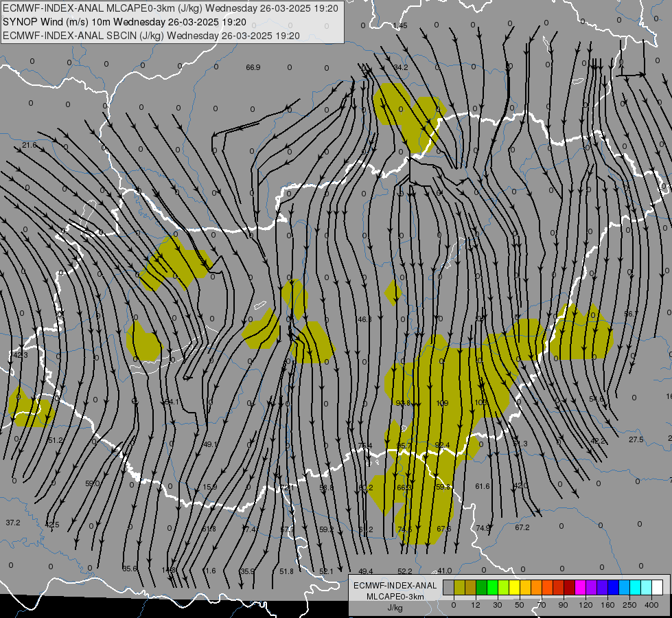
Task: Click the SBCIN header line
Action: point(151,36)
